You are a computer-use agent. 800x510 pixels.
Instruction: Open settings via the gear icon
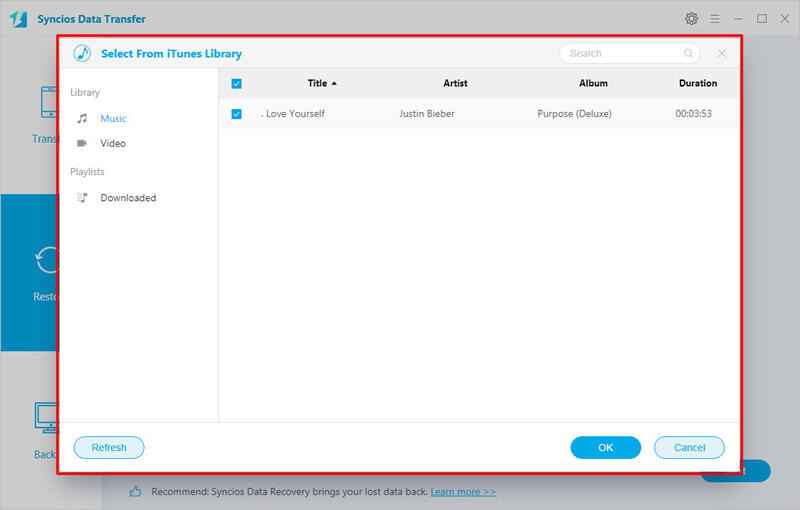(x=691, y=18)
